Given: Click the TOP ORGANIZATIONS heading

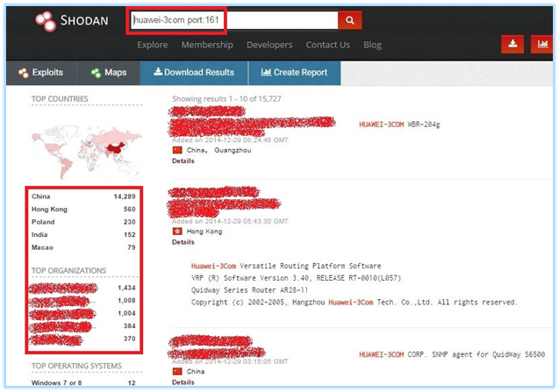Looking at the screenshot, I should pos(68,271).
